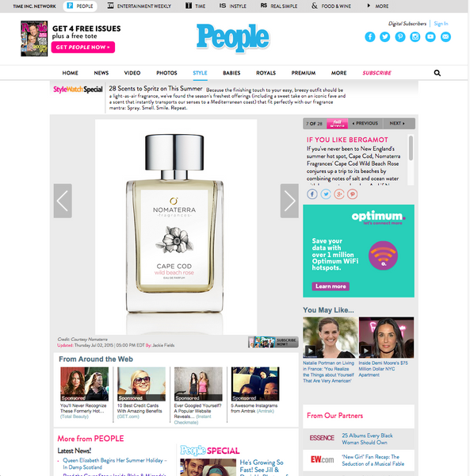Image resolution: width=470 pixels, height=476 pixels.
Task: Open People's Twitter icon in header
Action: coord(384,37)
